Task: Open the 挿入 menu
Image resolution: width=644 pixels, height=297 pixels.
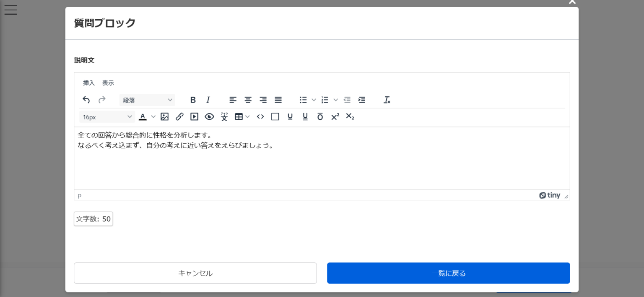Action: [89, 83]
